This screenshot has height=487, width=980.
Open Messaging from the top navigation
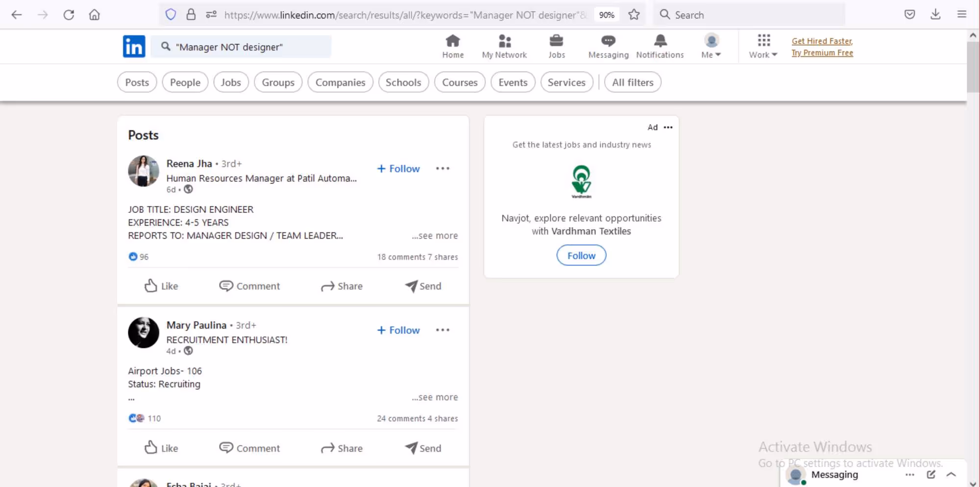608,46
